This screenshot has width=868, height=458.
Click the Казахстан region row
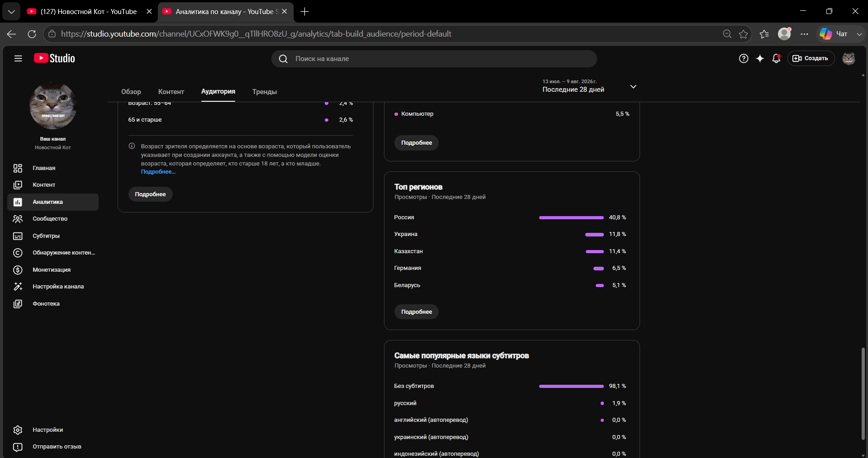510,251
